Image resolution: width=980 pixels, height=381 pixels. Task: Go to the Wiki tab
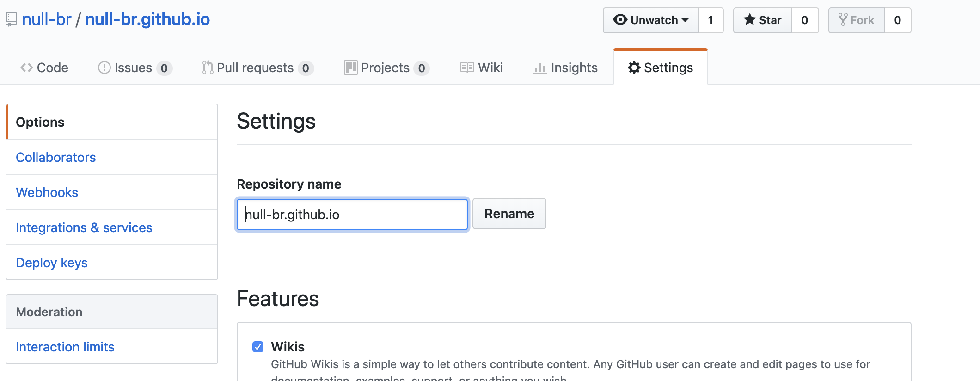pos(482,68)
